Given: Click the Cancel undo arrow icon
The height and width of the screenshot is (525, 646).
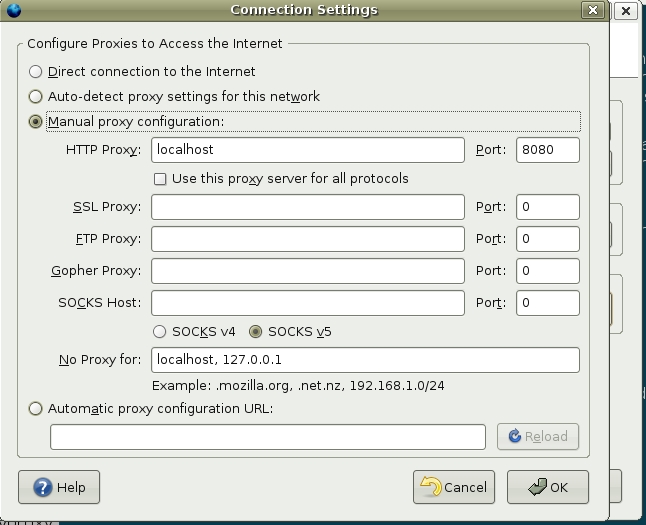Looking at the screenshot, I should 431,487.
